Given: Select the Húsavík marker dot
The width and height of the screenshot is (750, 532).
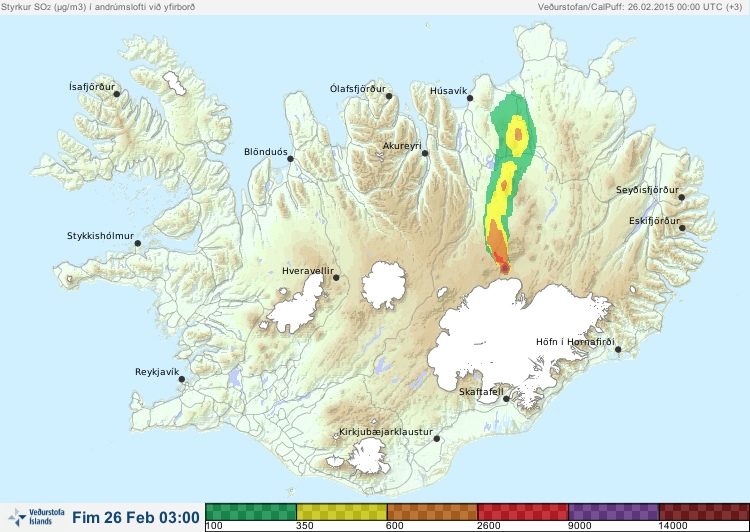Looking at the screenshot, I should point(470,98).
